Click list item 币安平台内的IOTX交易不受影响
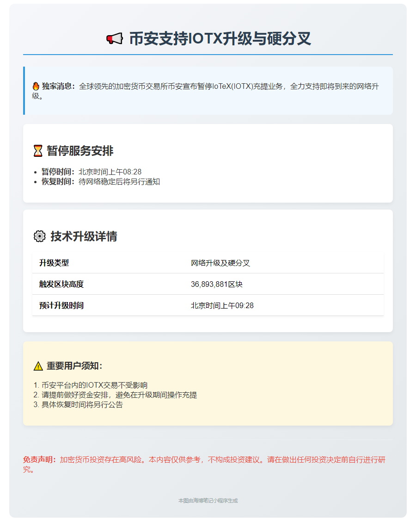The height and width of the screenshot is (532, 416). coord(94,385)
